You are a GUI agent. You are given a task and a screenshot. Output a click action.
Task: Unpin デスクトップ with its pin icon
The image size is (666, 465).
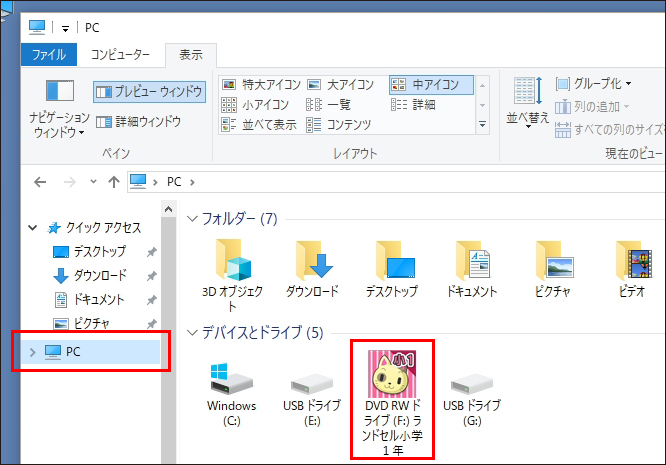[x=151, y=252]
